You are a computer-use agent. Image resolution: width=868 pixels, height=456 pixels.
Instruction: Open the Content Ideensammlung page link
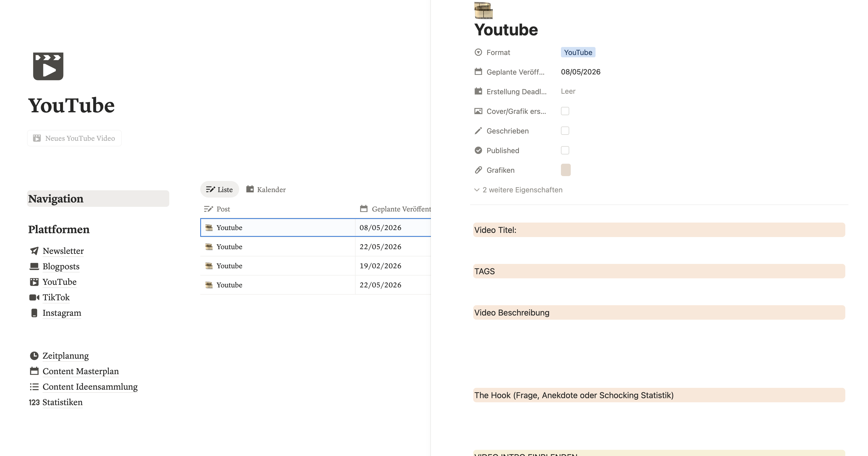(90, 387)
